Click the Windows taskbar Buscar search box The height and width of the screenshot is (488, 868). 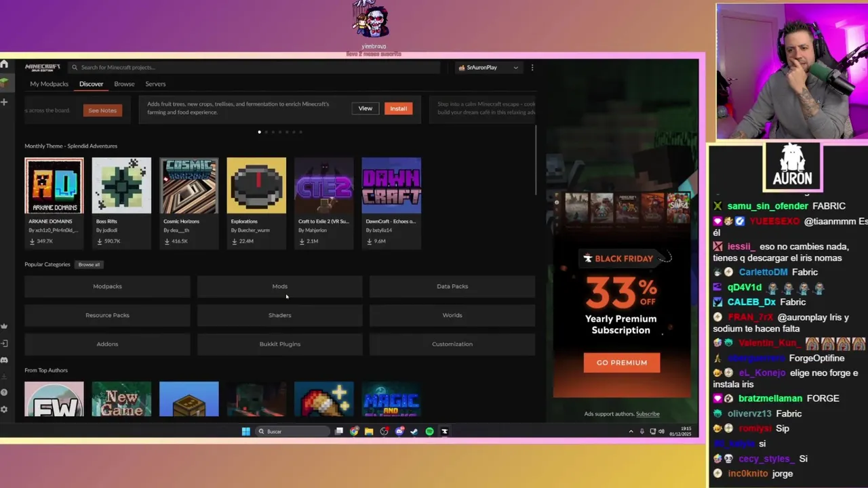(292, 431)
